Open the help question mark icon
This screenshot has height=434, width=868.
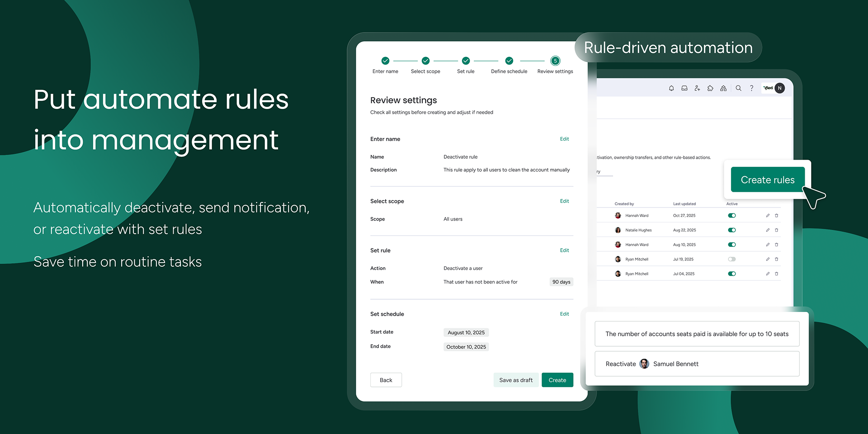[751, 88]
